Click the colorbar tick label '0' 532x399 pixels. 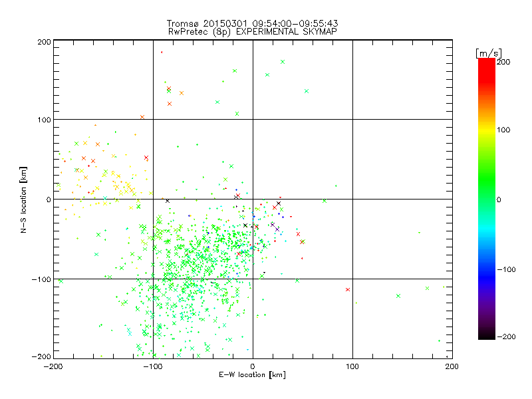[499, 199]
